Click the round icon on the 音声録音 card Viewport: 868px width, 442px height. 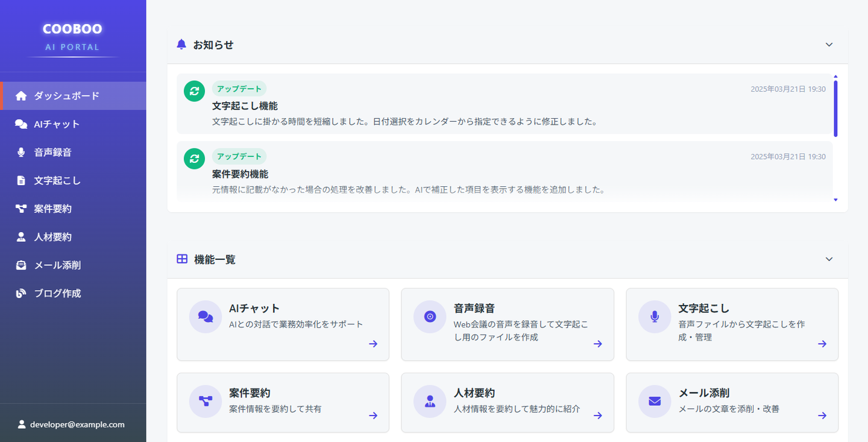430,317
